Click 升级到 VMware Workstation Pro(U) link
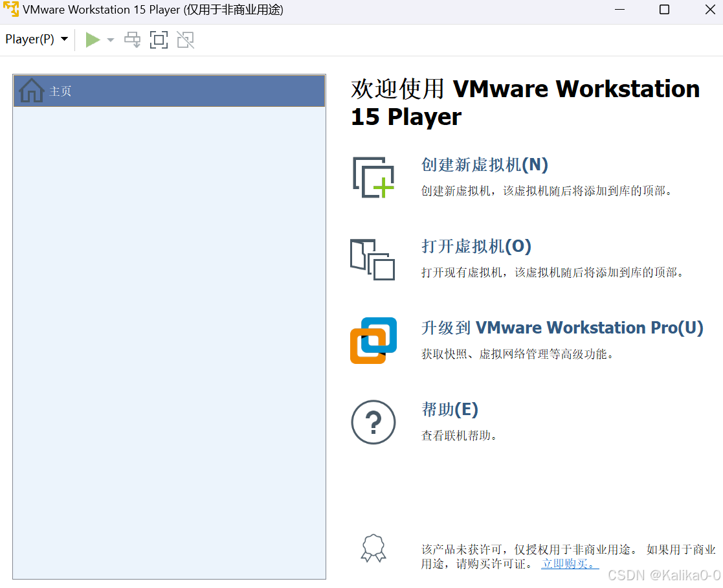Viewport: 723px width, 588px height. tap(562, 328)
